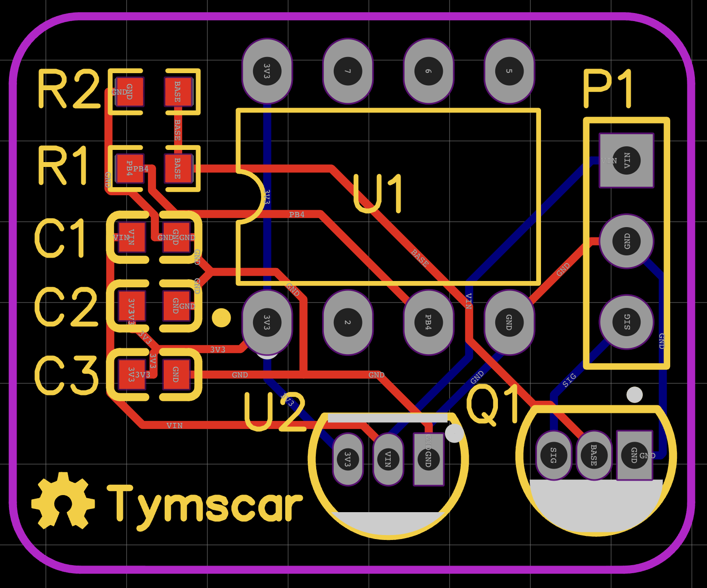Click the 3V3 pad of capacitor C2
Viewport: 707px width, 588px height.
click(131, 306)
